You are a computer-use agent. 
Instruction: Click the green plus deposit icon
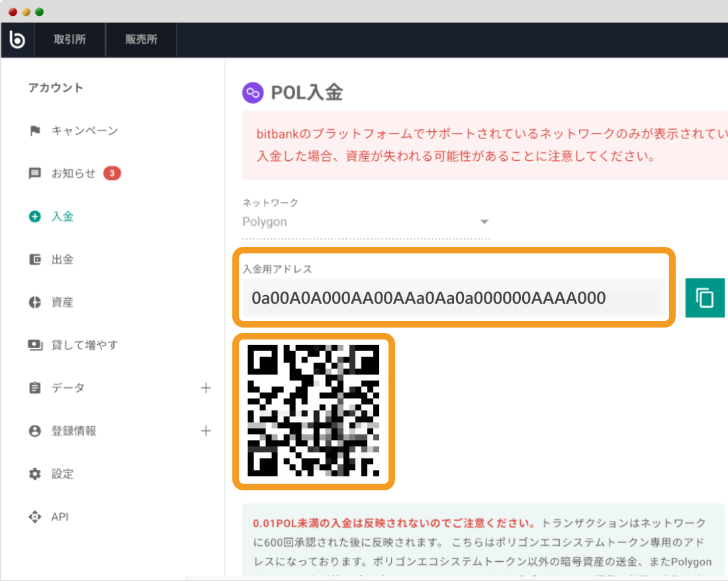click(x=35, y=216)
